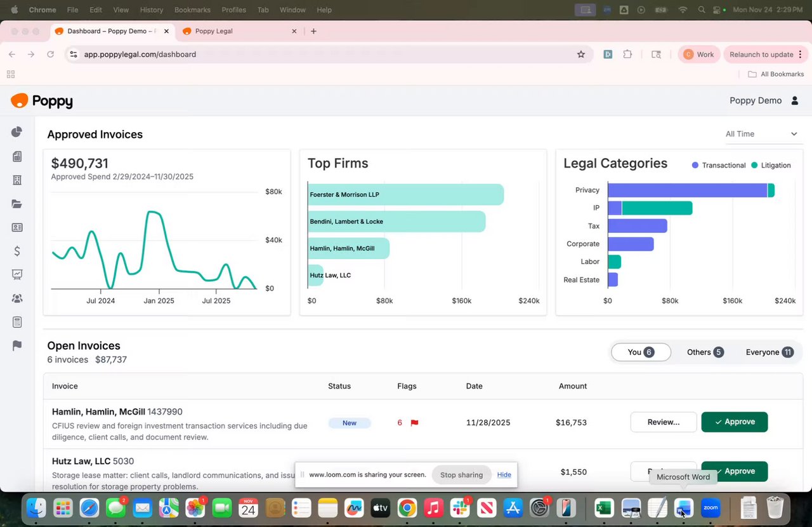Open the presentation chart sidebar icon
The image size is (812, 527).
17,274
